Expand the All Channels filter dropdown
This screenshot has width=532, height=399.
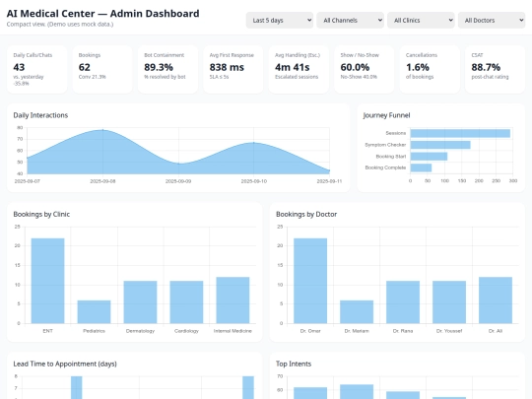tap(350, 21)
